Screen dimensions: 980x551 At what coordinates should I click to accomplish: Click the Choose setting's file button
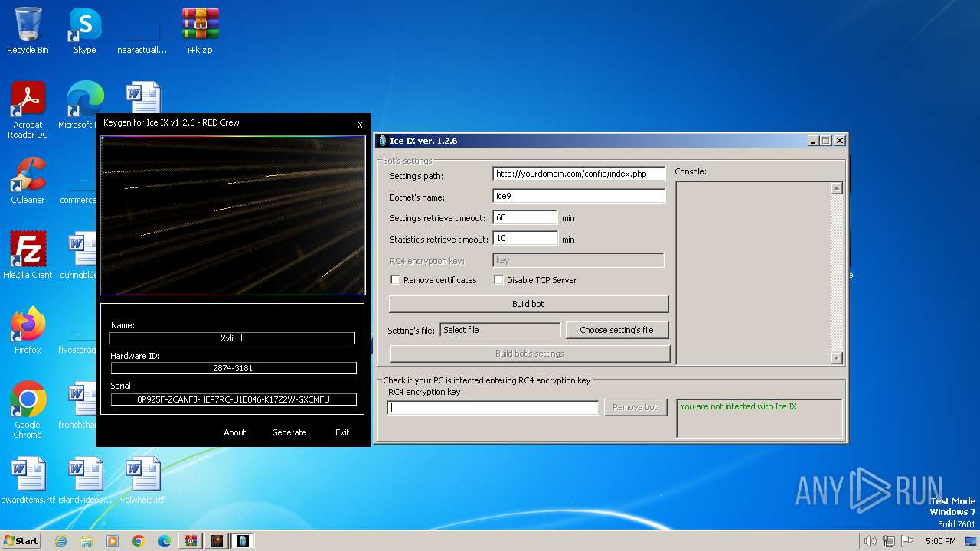pyautogui.click(x=616, y=330)
